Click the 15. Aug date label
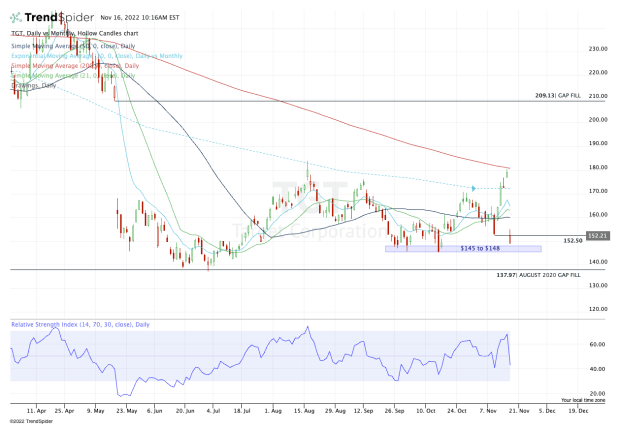Viewport: 620px width, 426px height. pyautogui.click(x=304, y=411)
